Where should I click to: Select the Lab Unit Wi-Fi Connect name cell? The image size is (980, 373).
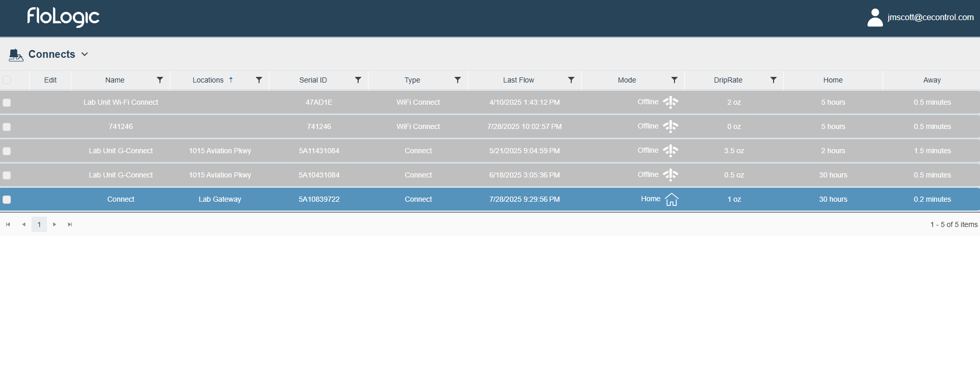[x=121, y=102]
